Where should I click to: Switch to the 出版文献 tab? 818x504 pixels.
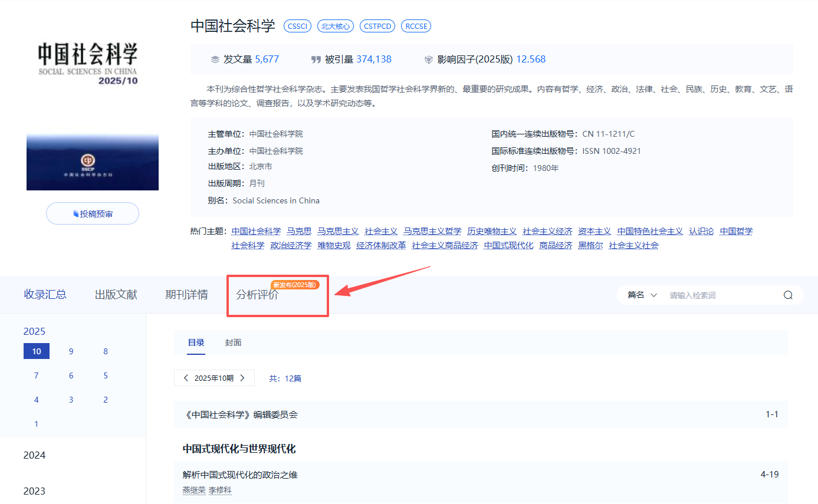(116, 294)
